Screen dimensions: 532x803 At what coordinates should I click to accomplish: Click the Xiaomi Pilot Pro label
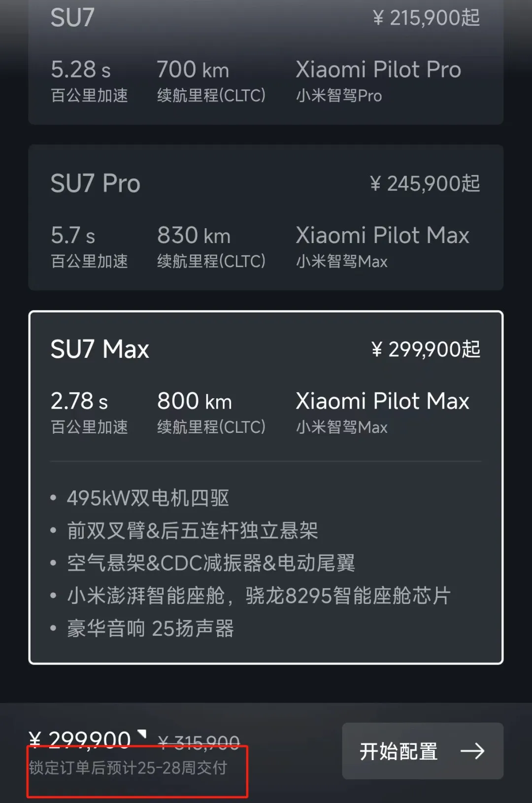(378, 70)
